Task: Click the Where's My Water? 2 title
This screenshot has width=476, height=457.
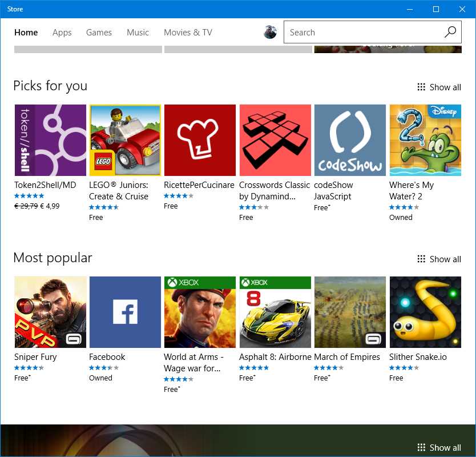Action: tap(412, 191)
